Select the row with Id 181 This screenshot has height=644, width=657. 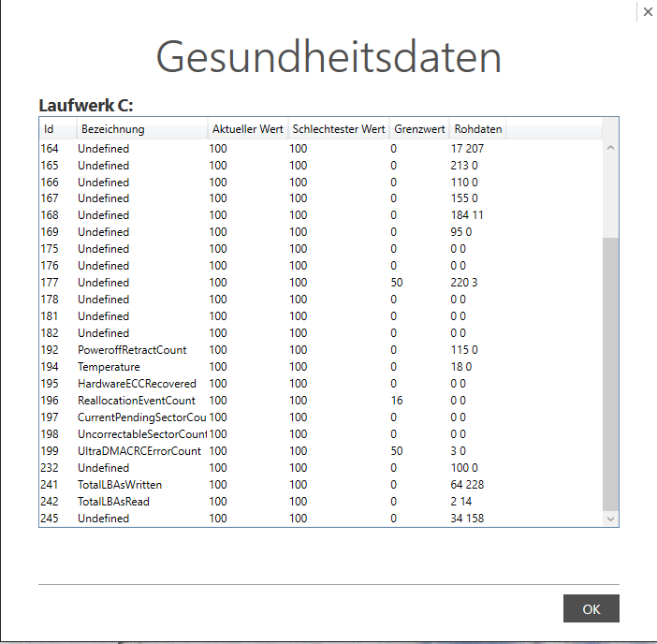pyautogui.click(x=320, y=316)
